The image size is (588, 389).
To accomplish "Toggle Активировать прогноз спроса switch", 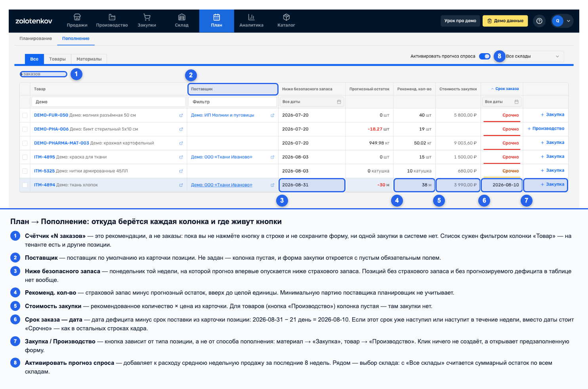I will [485, 56].
